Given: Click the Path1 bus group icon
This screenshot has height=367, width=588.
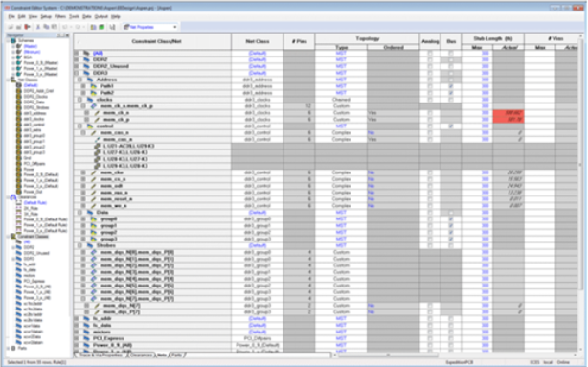Looking at the screenshot, I should [94, 86].
